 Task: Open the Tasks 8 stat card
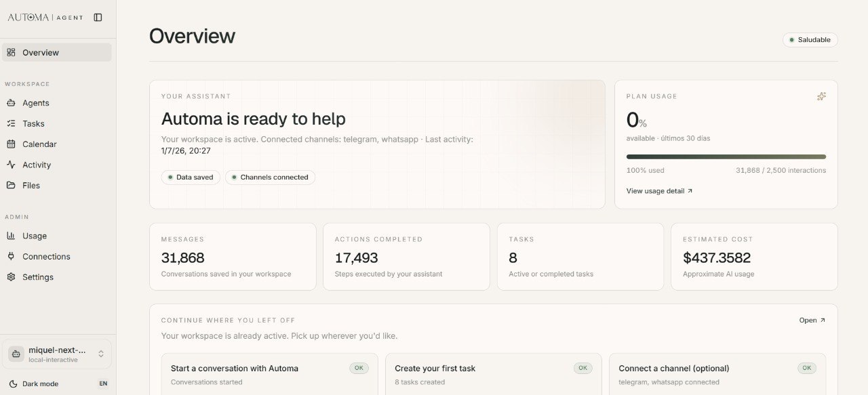(x=580, y=257)
